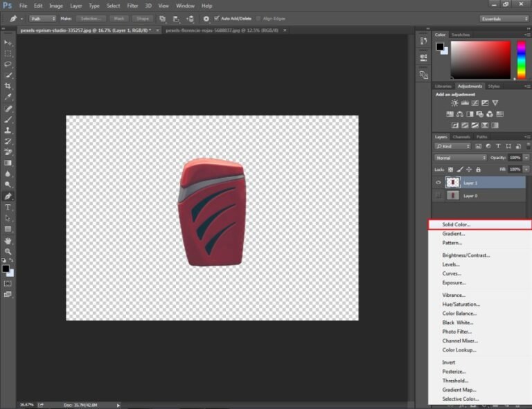Image resolution: width=532 pixels, height=409 pixels.
Task: Select the Zoom tool
Action: pyautogui.click(x=8, y=251)
